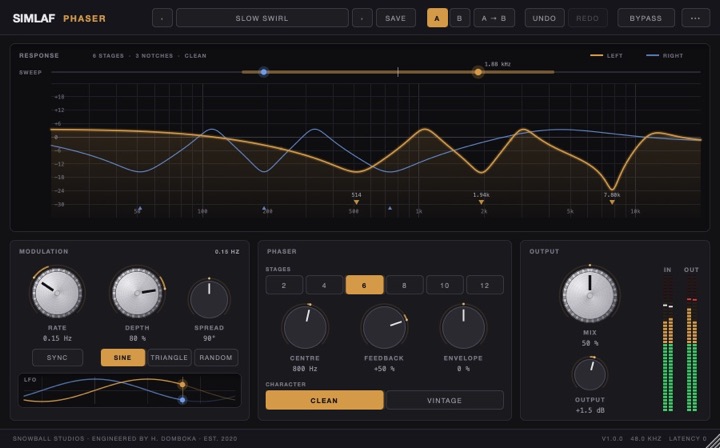Click the DEPTH knob

coord(137,292)
